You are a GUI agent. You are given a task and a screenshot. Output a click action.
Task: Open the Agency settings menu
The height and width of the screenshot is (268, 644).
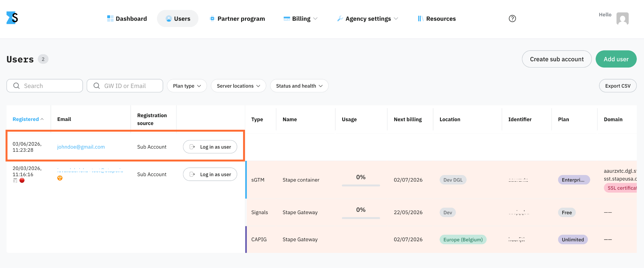(x=367, y=19)
